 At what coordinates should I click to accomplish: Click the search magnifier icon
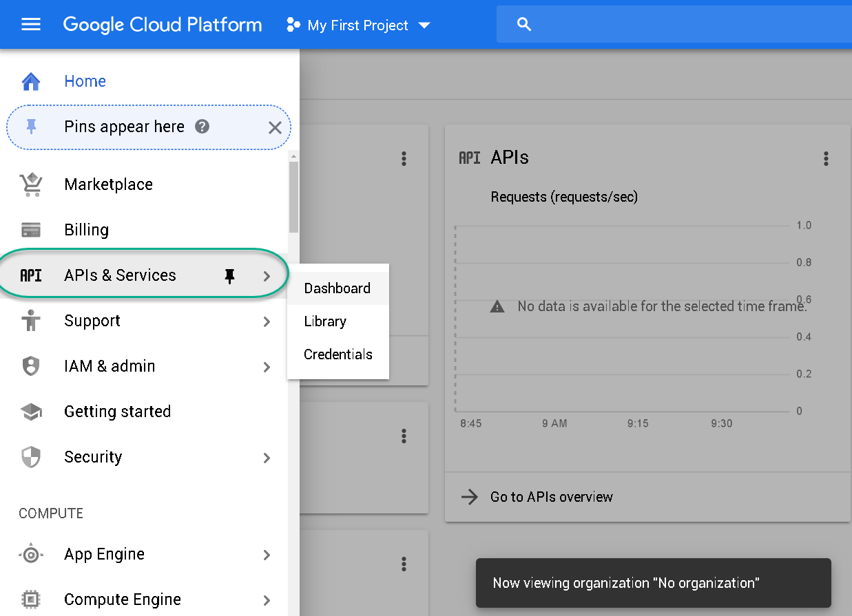pos(524,25)
